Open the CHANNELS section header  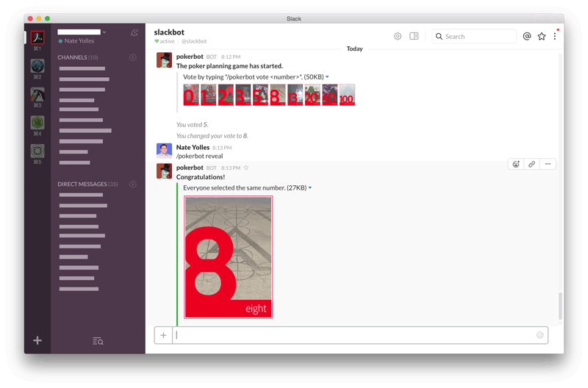click(78, 57)
